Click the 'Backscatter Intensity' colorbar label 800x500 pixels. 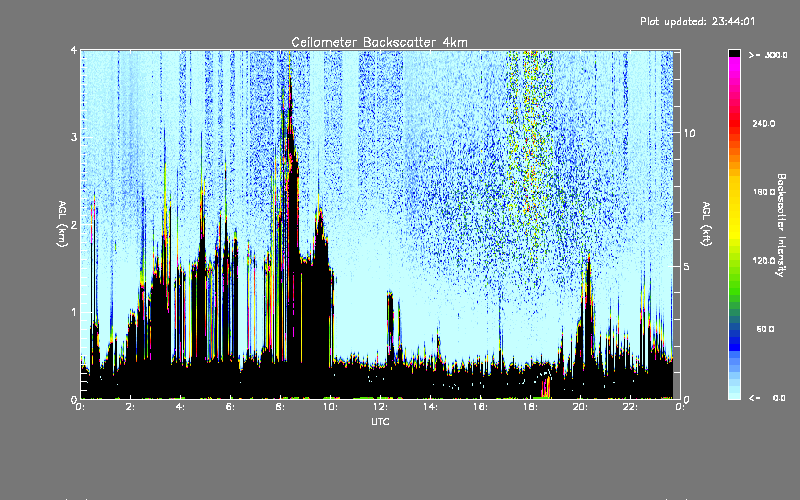781,224
